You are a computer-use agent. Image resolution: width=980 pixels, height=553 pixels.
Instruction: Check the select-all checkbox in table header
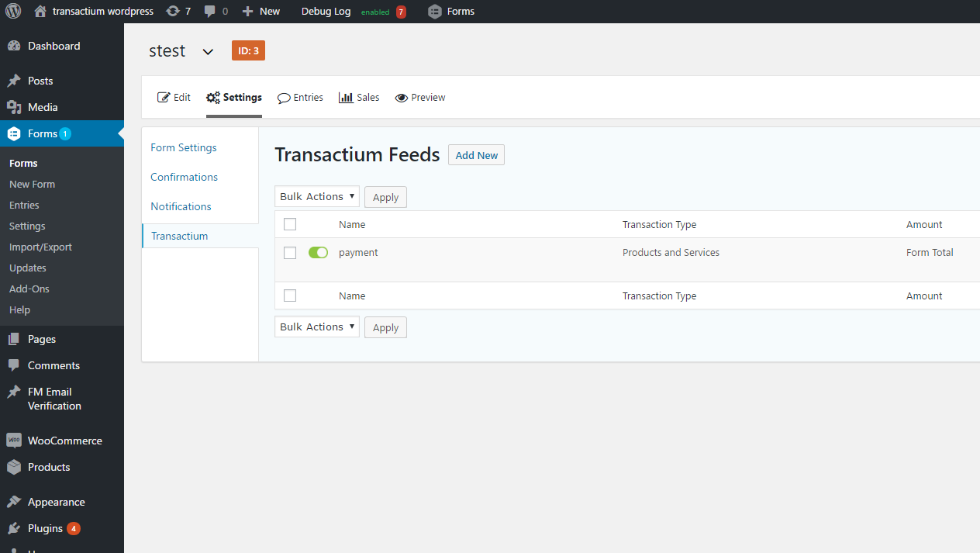(290, 224)
